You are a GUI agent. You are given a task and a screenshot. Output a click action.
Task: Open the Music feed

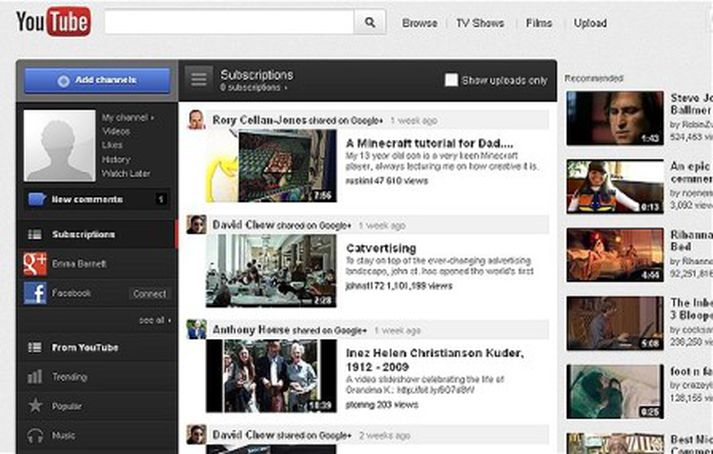pyautogui.click(x=63, y=435)
